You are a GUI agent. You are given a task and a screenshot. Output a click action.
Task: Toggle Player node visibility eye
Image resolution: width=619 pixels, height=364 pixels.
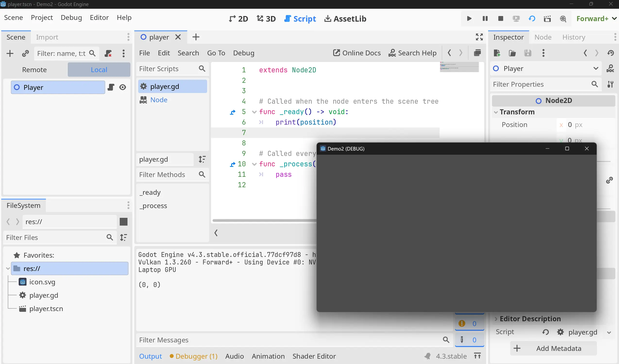point(123,87)
